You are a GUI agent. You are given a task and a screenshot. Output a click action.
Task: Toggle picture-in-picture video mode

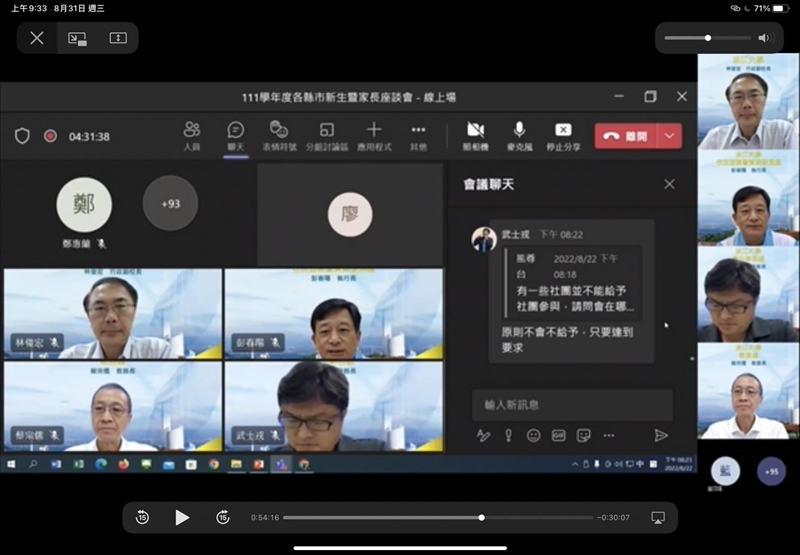77,38
